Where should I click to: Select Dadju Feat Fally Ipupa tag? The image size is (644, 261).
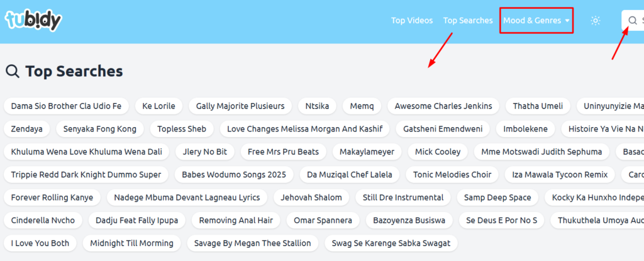pyautogui.click(x=136, y=220)
